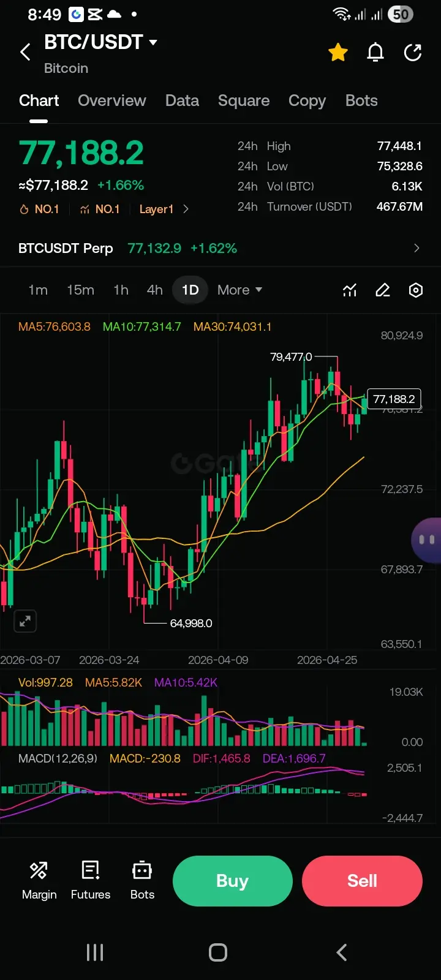The width and height of the screenshot is (441, 980).
Task: Tap the 24h Turnover 467.67M value
Action: [x=399, y=206]
